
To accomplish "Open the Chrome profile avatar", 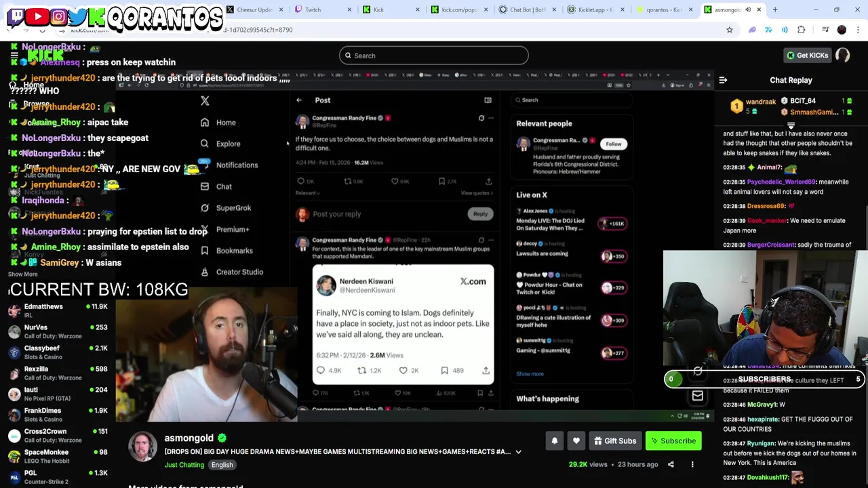I will (842, 30).
